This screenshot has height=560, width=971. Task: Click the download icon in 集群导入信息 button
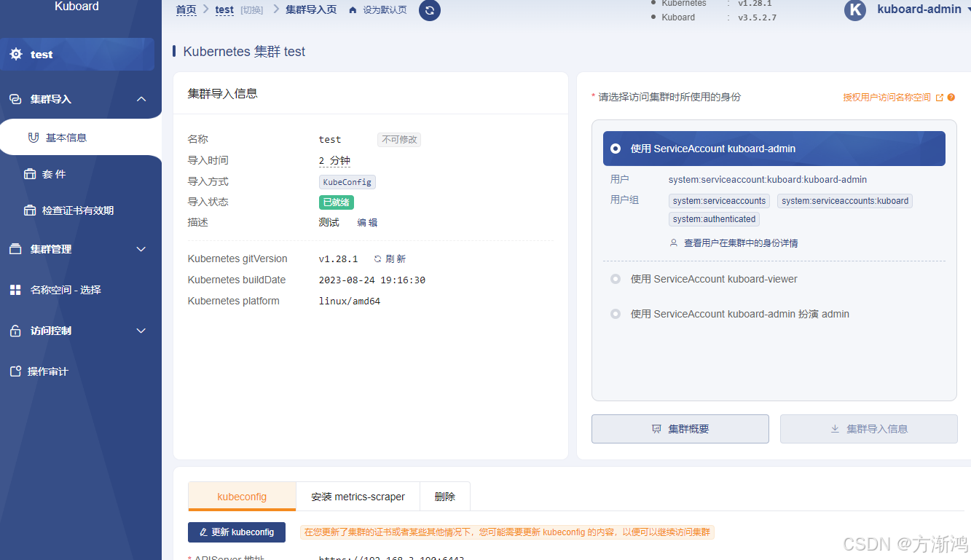(x=836, y=429)
